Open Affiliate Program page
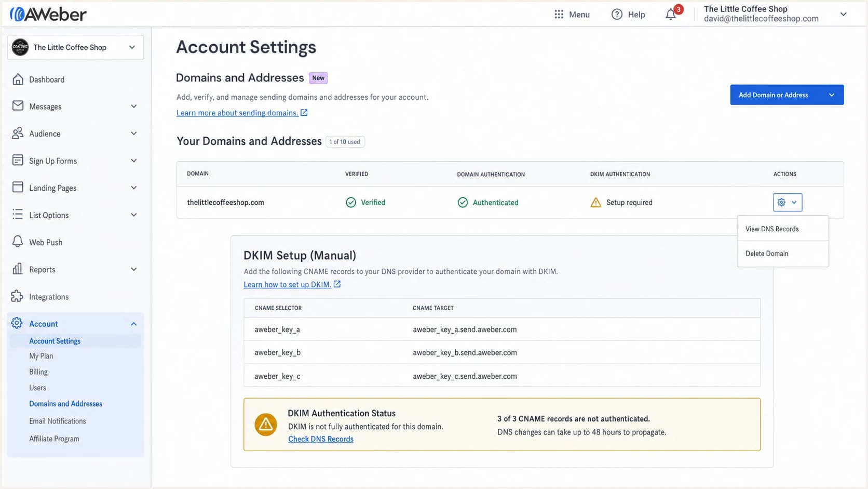Viewport: 868px width, 489px height. coord(54,439)
